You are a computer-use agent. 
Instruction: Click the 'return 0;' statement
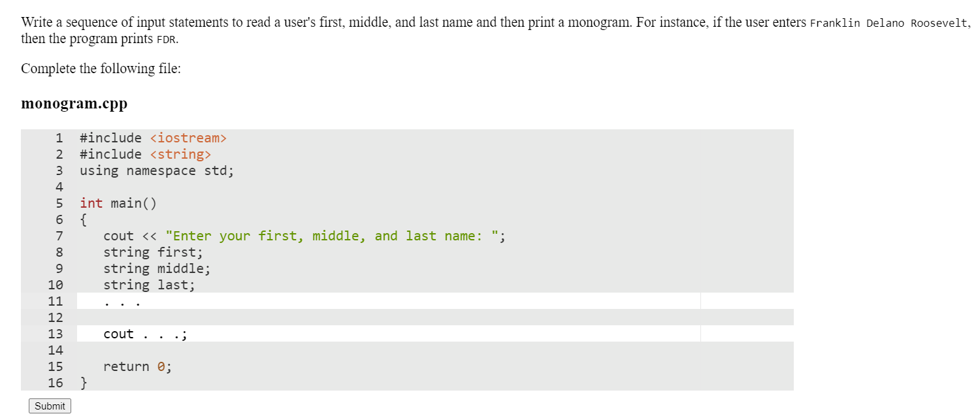(137, 366)
